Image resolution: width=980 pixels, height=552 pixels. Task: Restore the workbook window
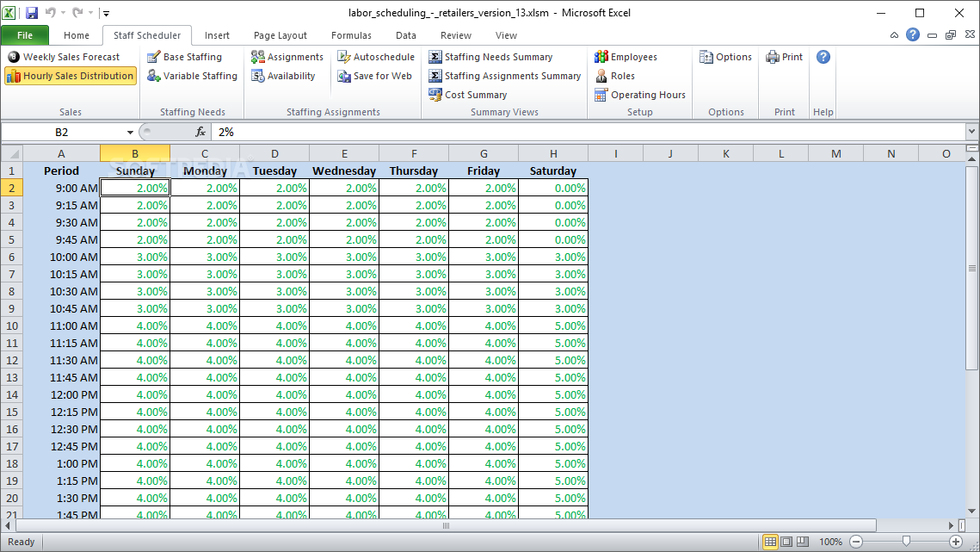pyautogui.click(x=951, y=35)
